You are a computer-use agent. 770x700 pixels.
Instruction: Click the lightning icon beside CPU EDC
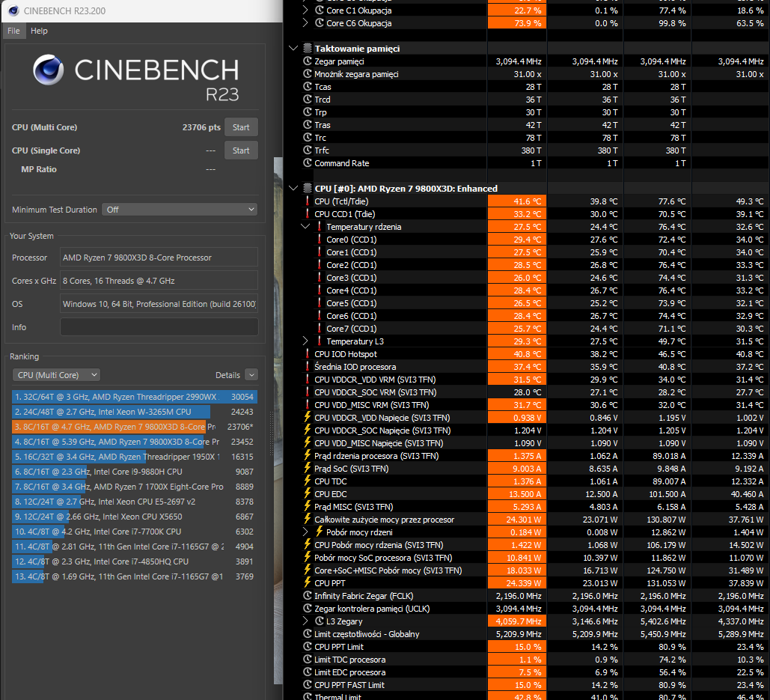click(x=307, y=494)
